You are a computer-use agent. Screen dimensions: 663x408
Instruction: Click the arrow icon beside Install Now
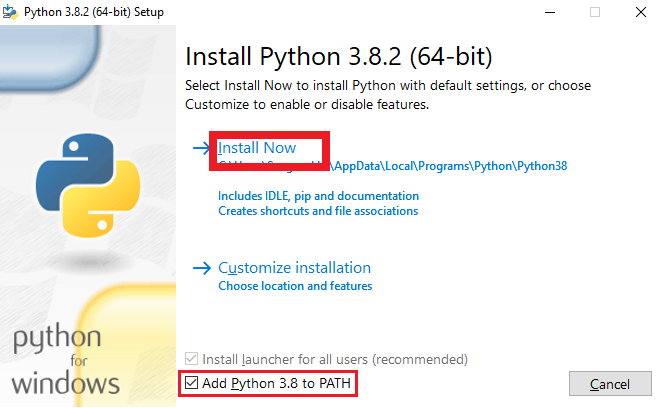[200, 148]
